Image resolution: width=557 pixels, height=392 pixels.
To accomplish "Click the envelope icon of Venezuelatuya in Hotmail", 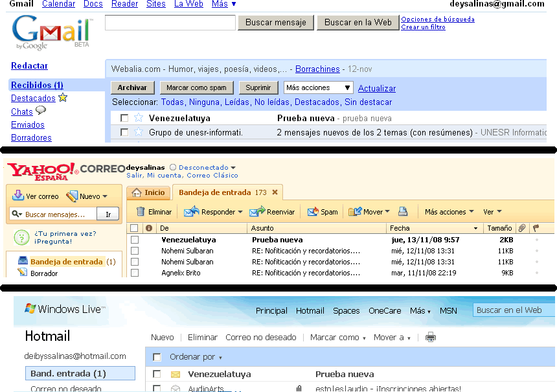I will [x=176, y=375].
